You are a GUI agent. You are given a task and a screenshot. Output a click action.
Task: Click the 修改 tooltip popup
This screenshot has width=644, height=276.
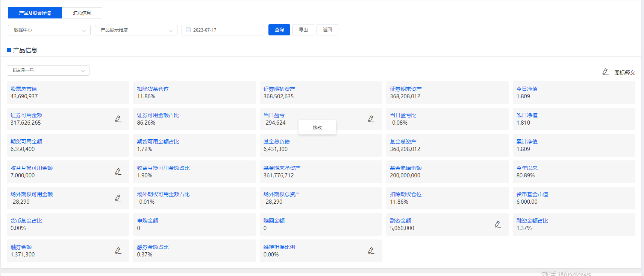pos(317,127)
